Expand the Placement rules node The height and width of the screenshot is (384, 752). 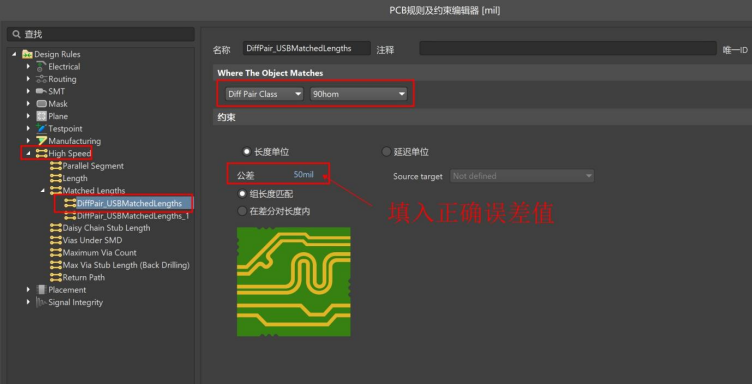pyautogui.click(x=28, y=290)
